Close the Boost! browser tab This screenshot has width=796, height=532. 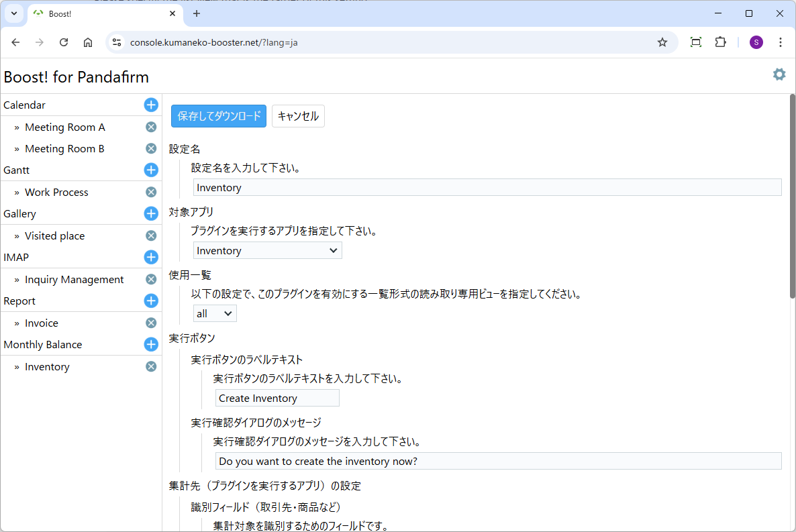point(172,13)
